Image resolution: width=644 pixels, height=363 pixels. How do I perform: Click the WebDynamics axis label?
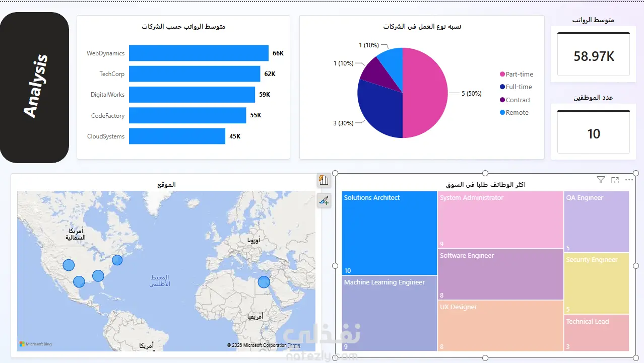pyautogui.click(x=105, y=53)
